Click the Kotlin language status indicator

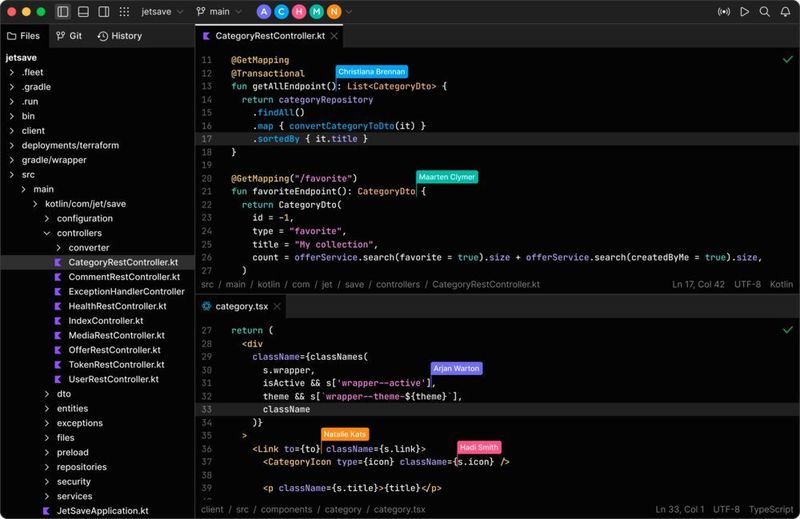point(781,284)
